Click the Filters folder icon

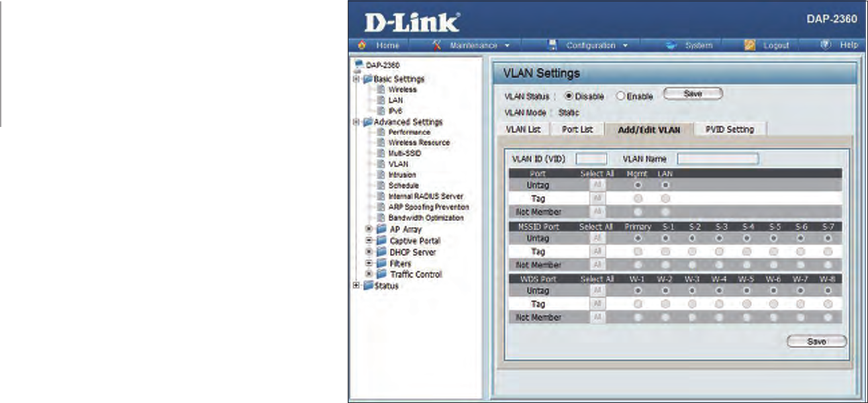pyautogui.click(x=382, y=263)
